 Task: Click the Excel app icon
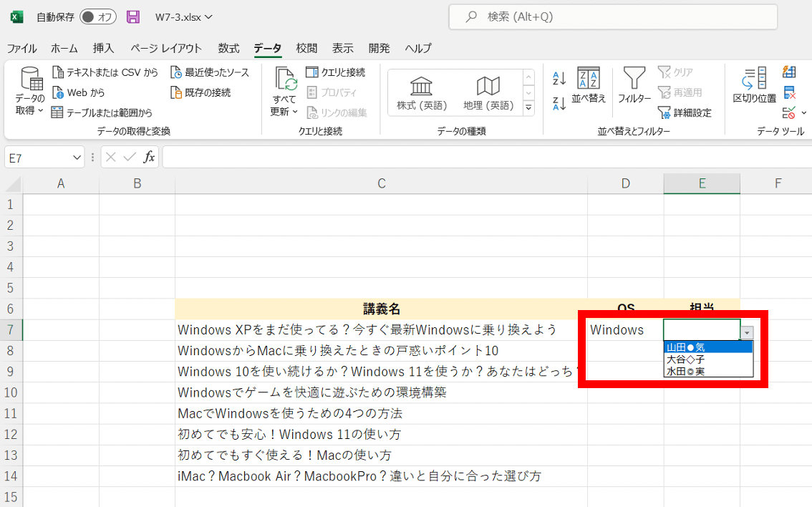(16, 17)
